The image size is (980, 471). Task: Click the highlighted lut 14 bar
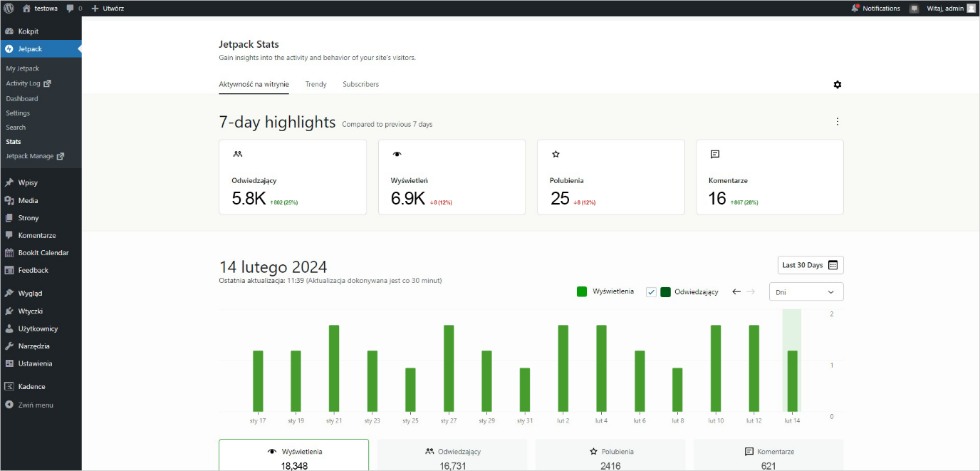(792, 381)
